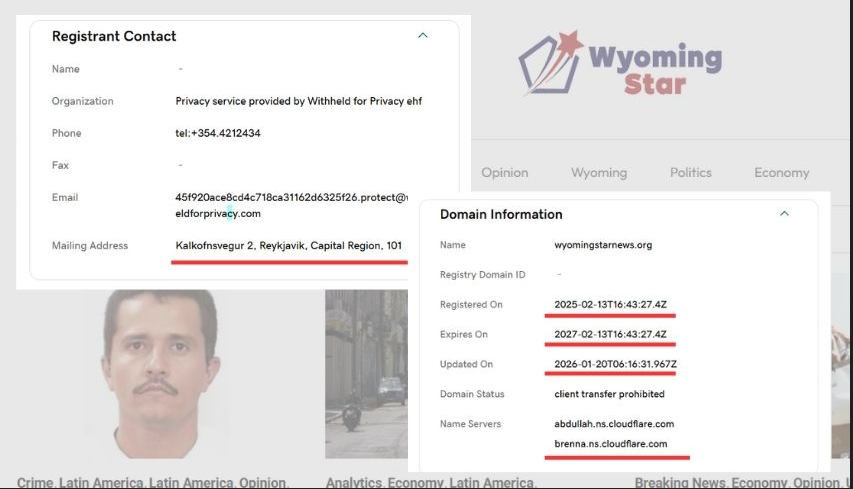
Task: Select the Kalkofnsvegur 2 Reykjavik mailing address
Action: (x=288, y=245)
